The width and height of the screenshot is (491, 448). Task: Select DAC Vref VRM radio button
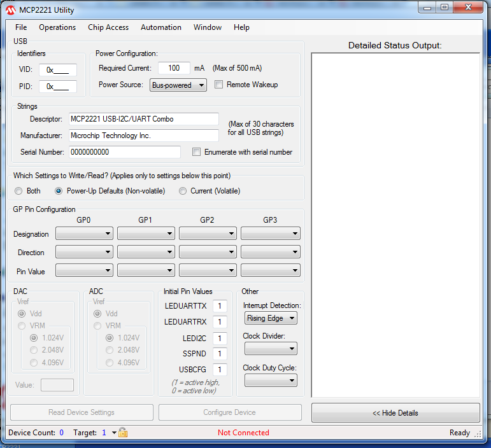(x=22, y=326)
